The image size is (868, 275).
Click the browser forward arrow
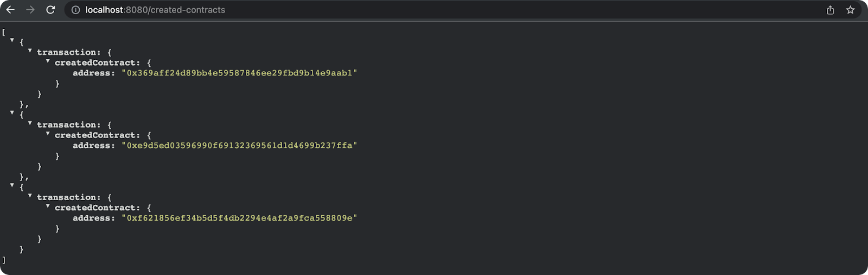pyautogui.click(x=30, y=10)
